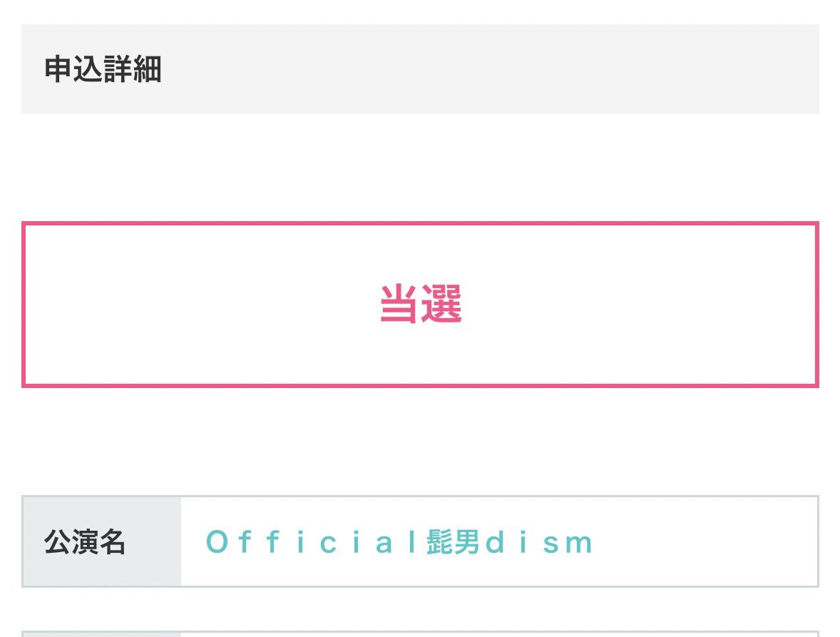
Task: Click the pink 当選 result text
Action: coord(420,305)
